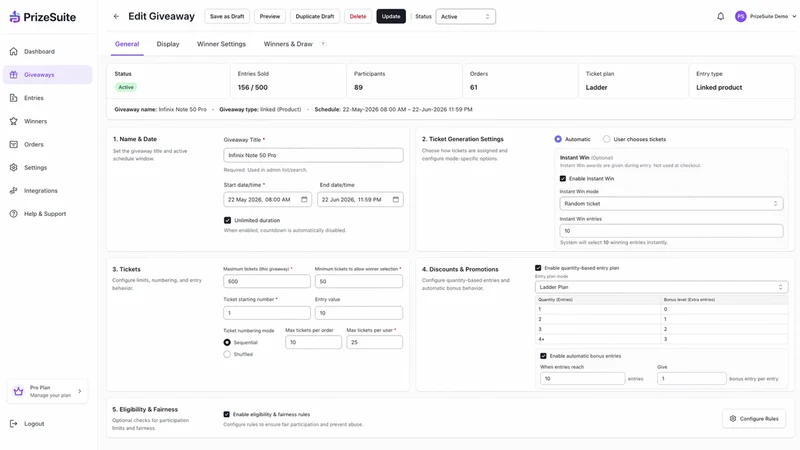
Task: Click the Dashboard home icon
Action: pos(14,51)
